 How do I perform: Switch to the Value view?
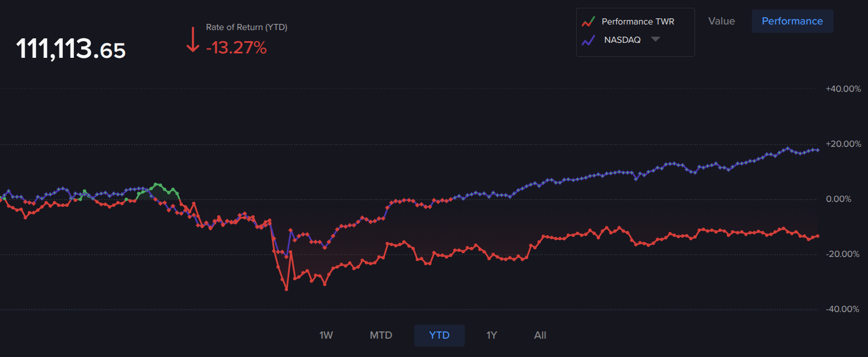(721, 21)
